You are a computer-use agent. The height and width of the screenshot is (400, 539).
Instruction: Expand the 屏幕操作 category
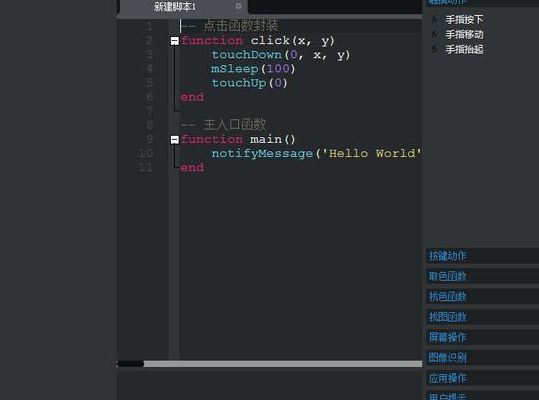point(482,337)
